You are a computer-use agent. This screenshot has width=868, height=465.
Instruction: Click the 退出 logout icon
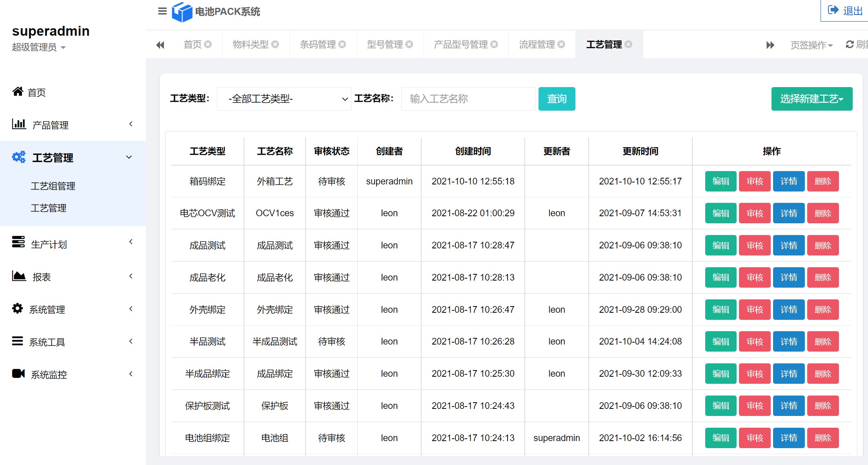[833, 10]
